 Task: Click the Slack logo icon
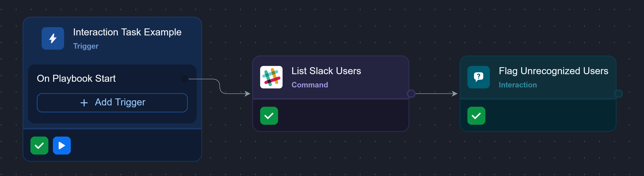click(271, 77)
